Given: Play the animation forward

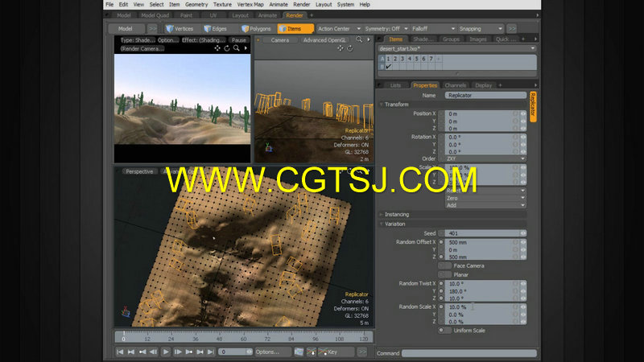Looking at the screenshot, I should pos(166,352).
